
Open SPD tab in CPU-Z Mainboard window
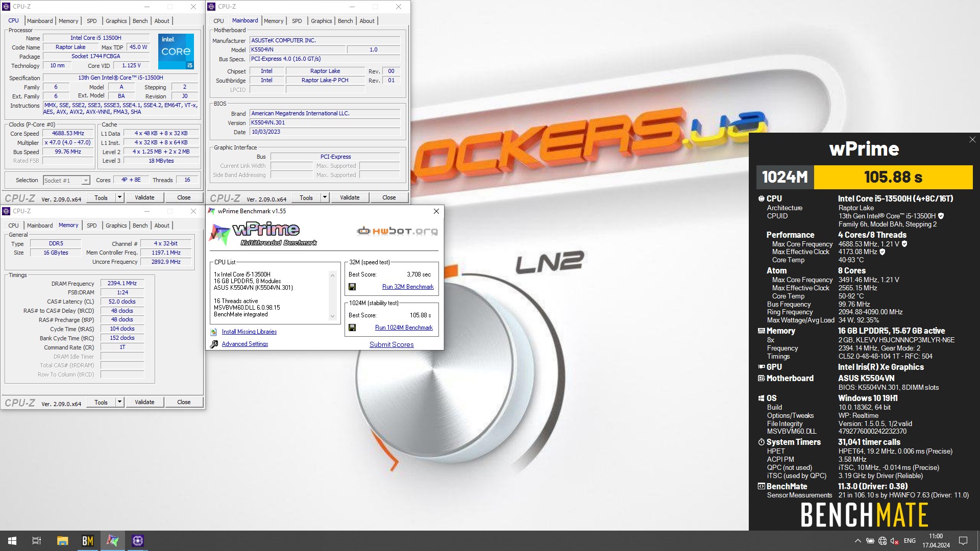coord(297,21)
